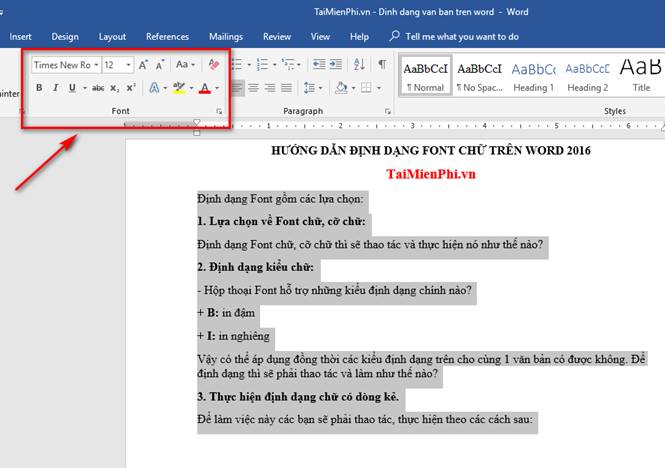Apply red Font Color
This screenshot has height=468, width=665.
pyautogui.click(x=205, y=88)
